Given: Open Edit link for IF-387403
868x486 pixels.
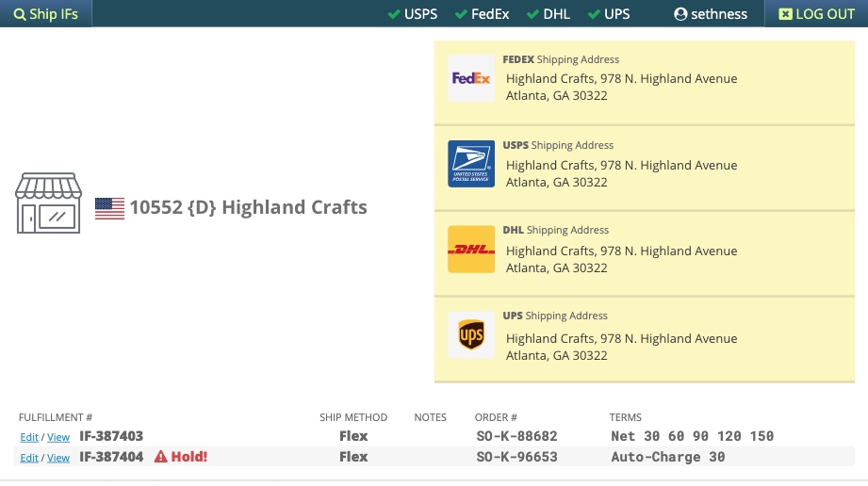Looking at the screenshot, I should coord(29,437).
